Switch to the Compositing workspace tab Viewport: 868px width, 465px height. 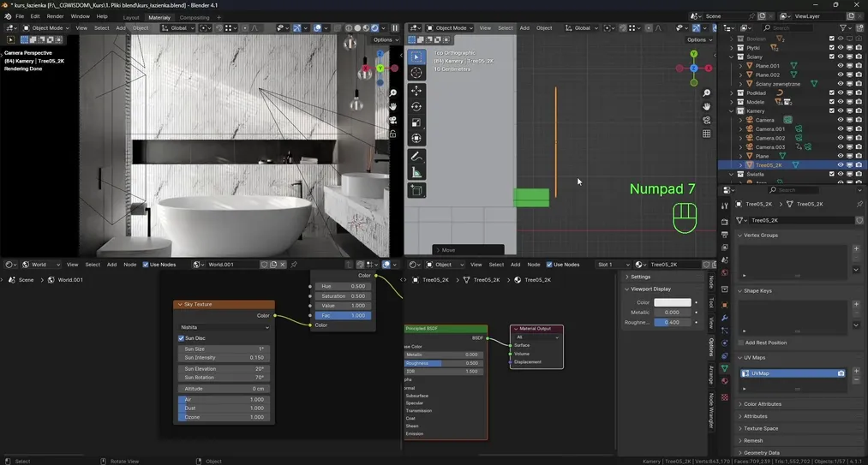[194, 17]
